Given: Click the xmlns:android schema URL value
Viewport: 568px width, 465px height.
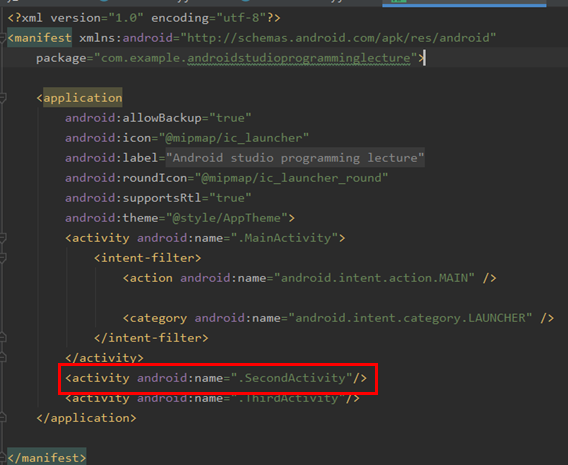Looking at the screenshot, I should tap(338, 38).
